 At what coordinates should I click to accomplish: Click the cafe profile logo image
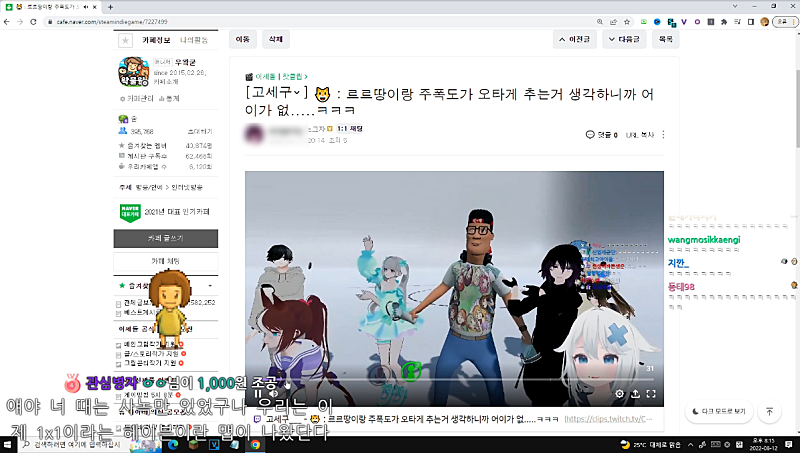click(x=134, y=72)
